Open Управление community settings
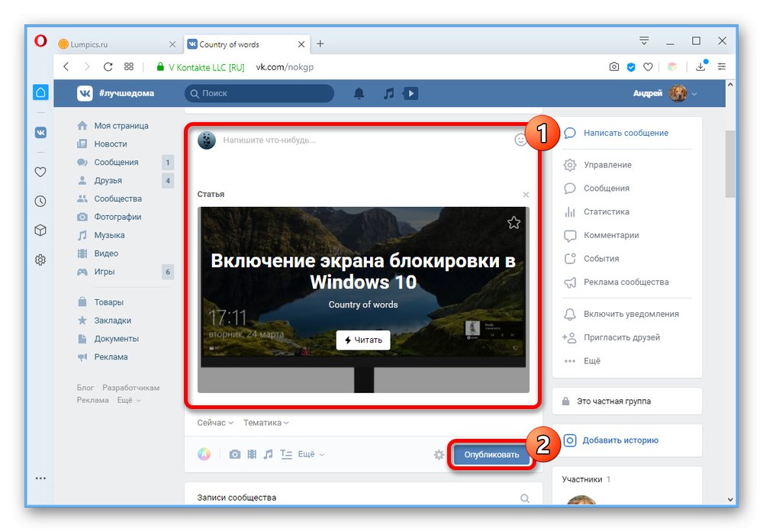Image resolution: width=763 pixels, height=532 pixels. (607, 165)
